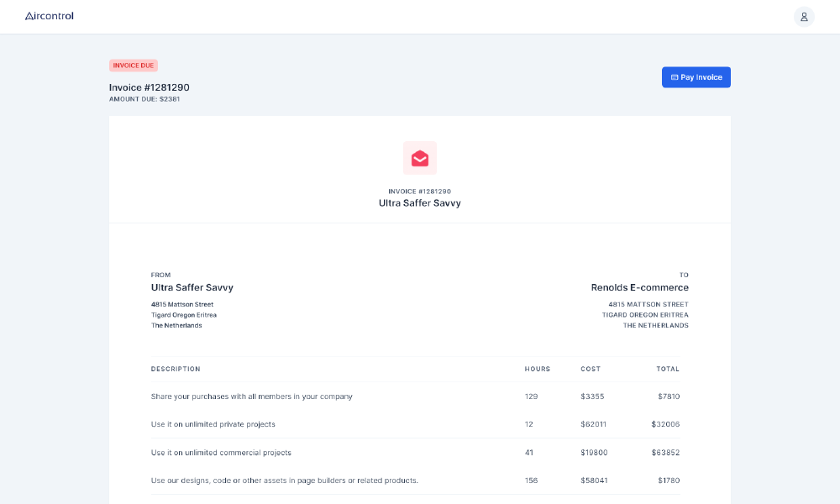Select the Renolds E-commerce recipient name
This screenshot has height=504, width=840.
[x=639, y=287]
